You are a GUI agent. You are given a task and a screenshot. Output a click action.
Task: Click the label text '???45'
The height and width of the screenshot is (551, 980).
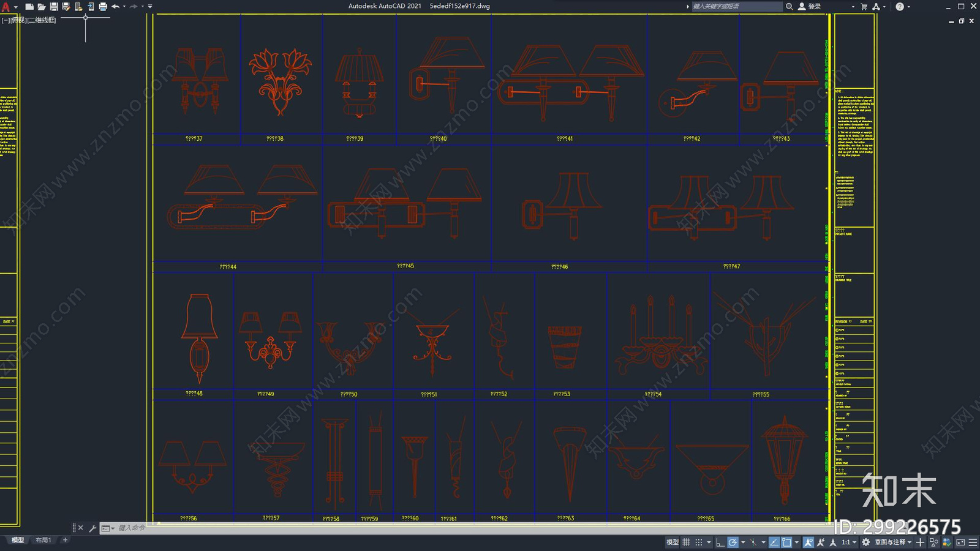click(x=405, y=266)
